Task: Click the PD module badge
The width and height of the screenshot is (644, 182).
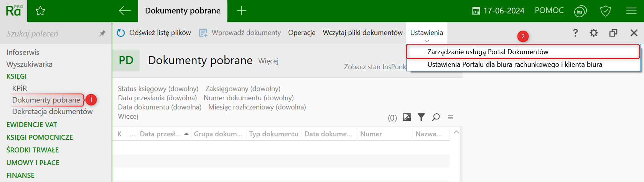Action: (126, 60)
